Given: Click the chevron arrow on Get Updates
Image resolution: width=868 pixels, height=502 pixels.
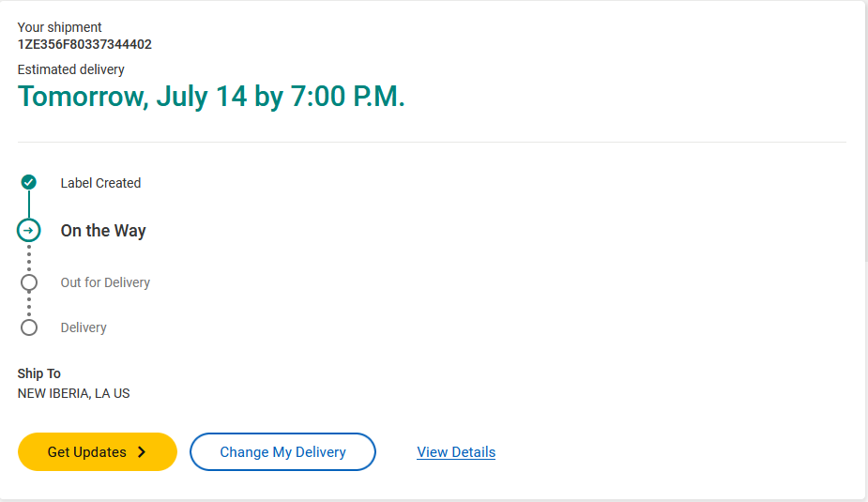Looking at the screenshot, I should [142, 452].
